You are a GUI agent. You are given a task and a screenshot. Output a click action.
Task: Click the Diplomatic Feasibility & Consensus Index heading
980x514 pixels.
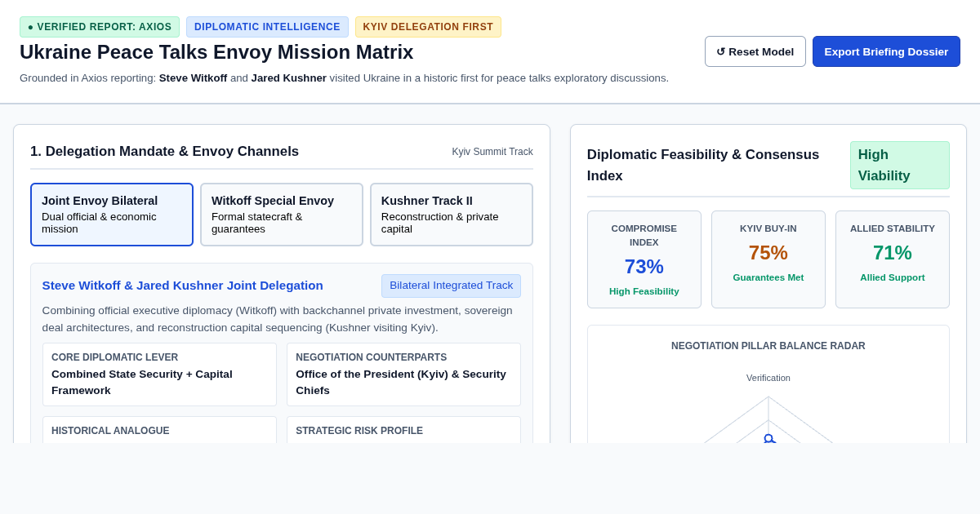pos(703,165)
